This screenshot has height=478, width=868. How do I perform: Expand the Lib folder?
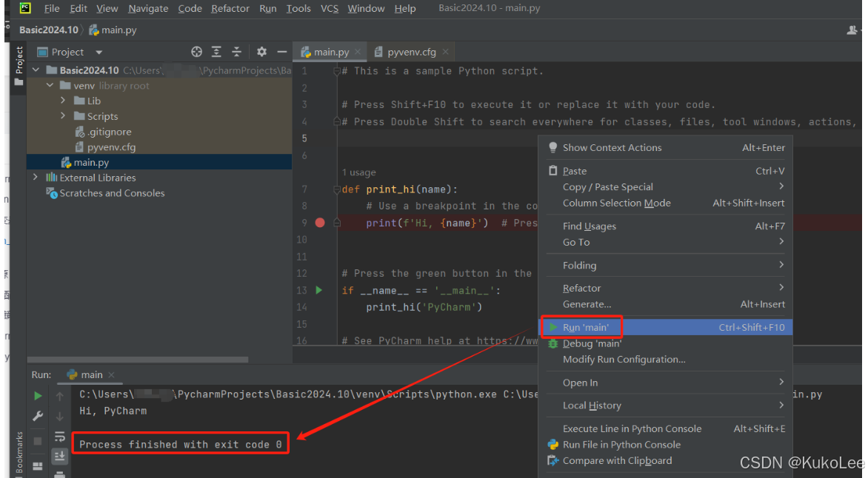coord(62,100)
